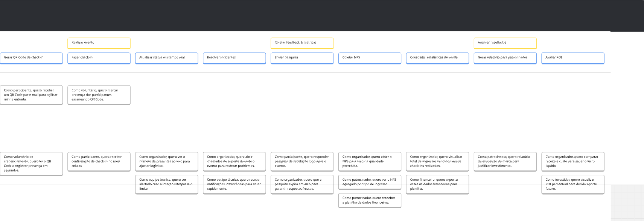
Task: Select the 'Fazer check-in' blue card
Action: pos(99,58)
